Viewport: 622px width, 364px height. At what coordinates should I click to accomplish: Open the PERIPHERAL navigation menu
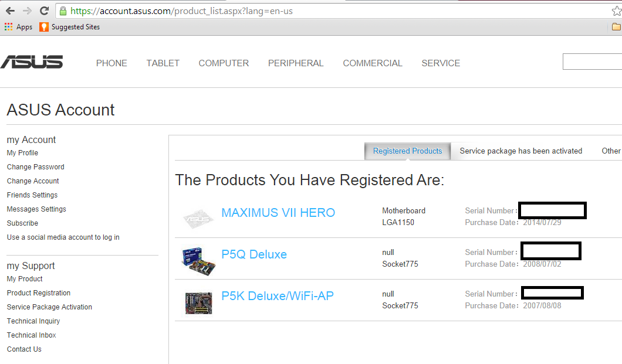(x=296, y=63)
